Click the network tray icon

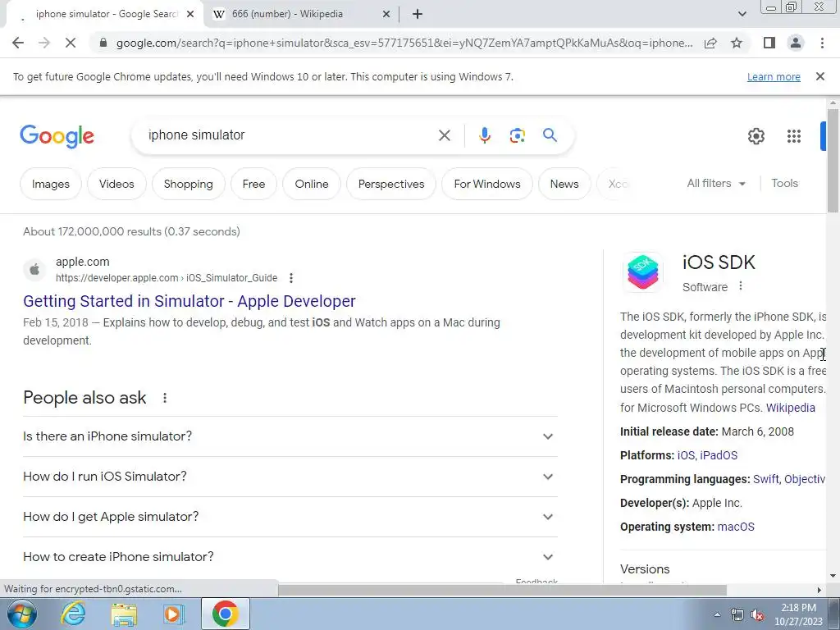click(x=737, y=615)
